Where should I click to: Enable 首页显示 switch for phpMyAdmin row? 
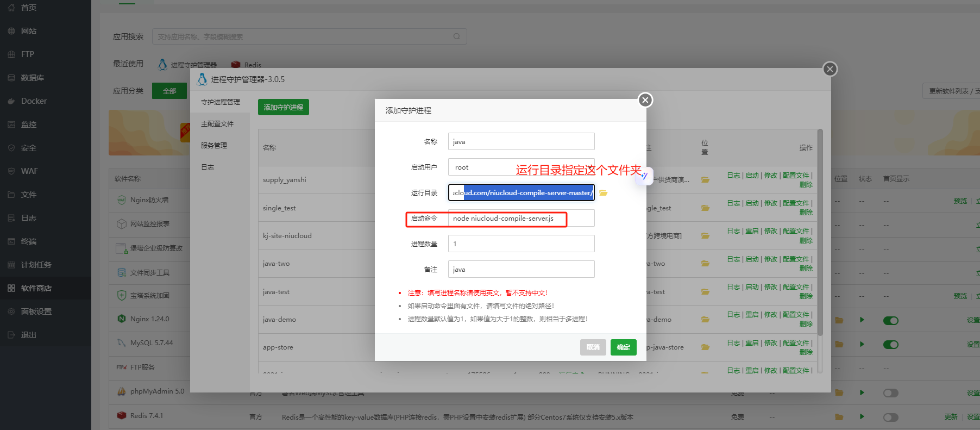tap(890, 393)
